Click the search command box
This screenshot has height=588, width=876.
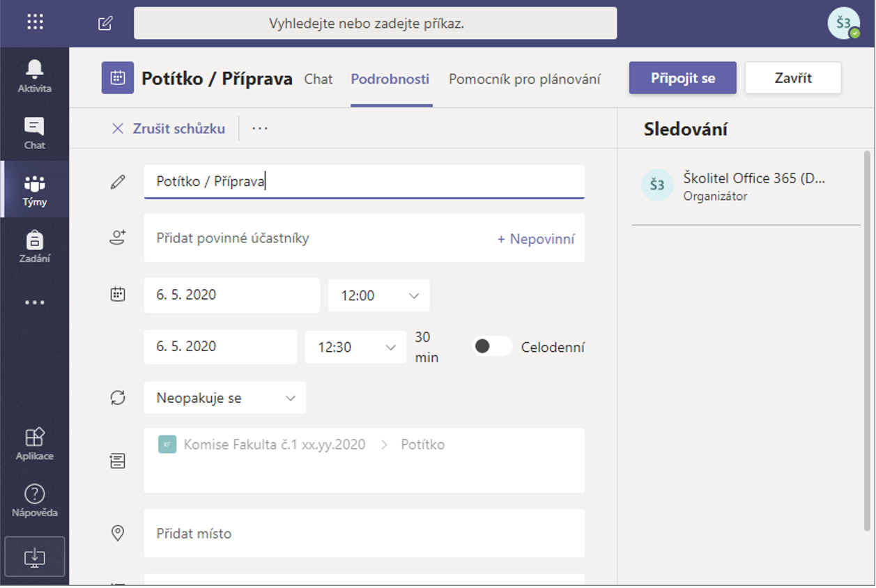click(376, 23)
